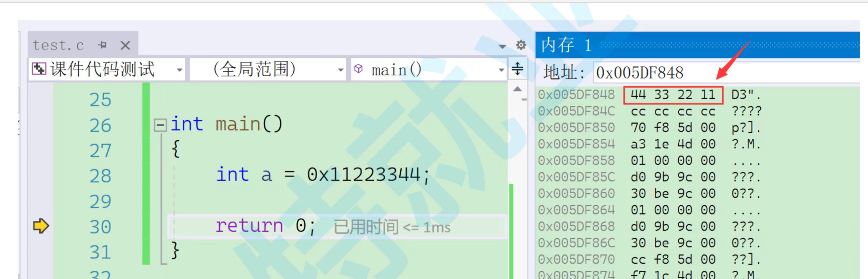Click memory address 0x005DF854
The height and width of the screenshot is (279, 868).
(x=576, y=144)
